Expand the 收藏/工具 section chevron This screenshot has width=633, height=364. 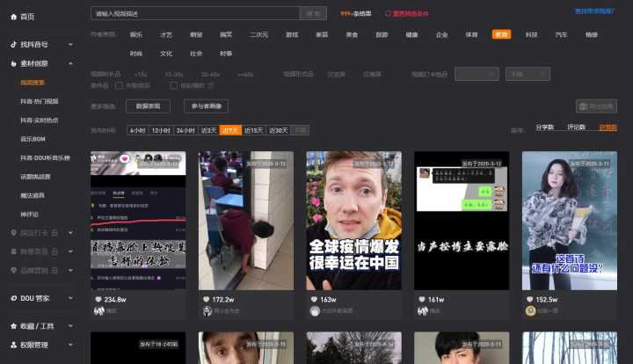pos(70,326)
